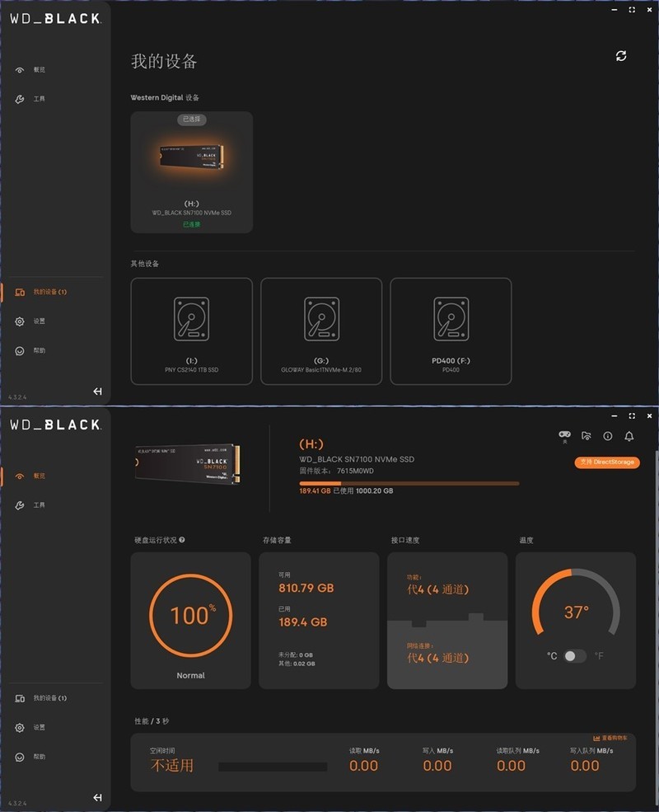
Task: Click the 读取队列 MB/s value 0.00
Action: (x=511, y=766)
